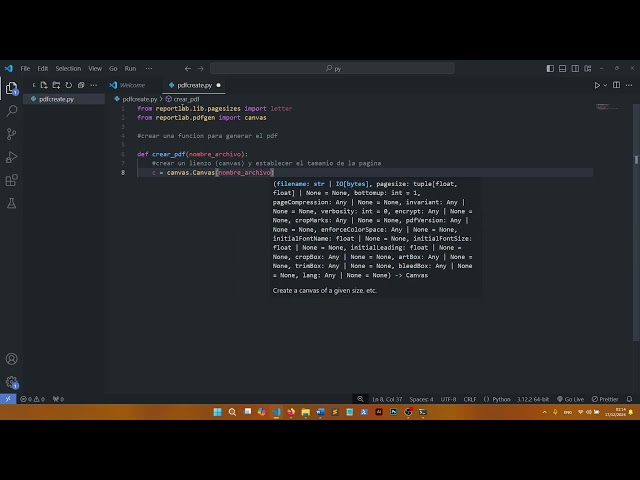Open the Source Control view

click(x=11, y=134)
